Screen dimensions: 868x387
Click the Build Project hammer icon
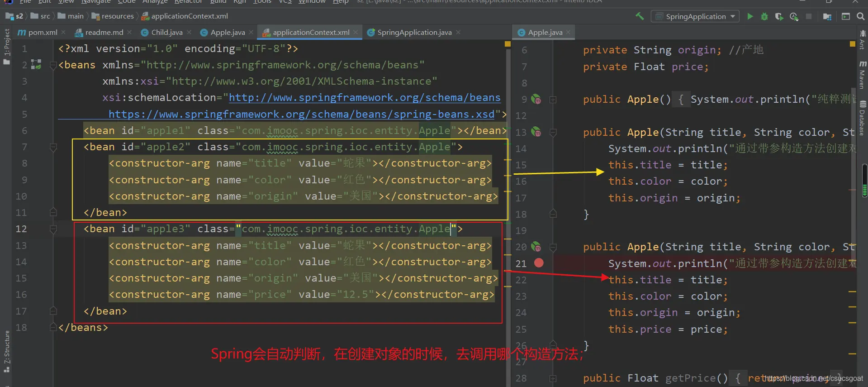click(x=640, y=16)
